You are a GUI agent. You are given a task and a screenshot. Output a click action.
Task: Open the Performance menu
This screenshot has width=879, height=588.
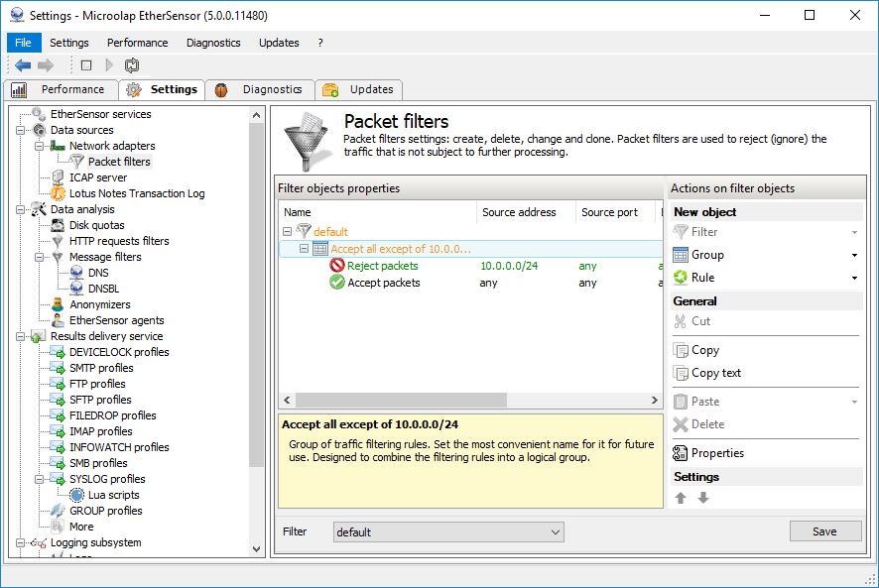tap(137, 43)
